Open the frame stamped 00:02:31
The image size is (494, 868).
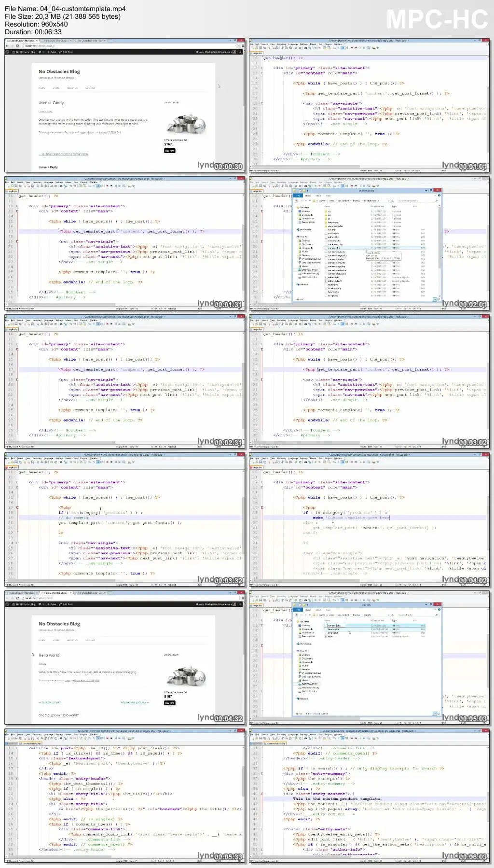coord(124,381)
